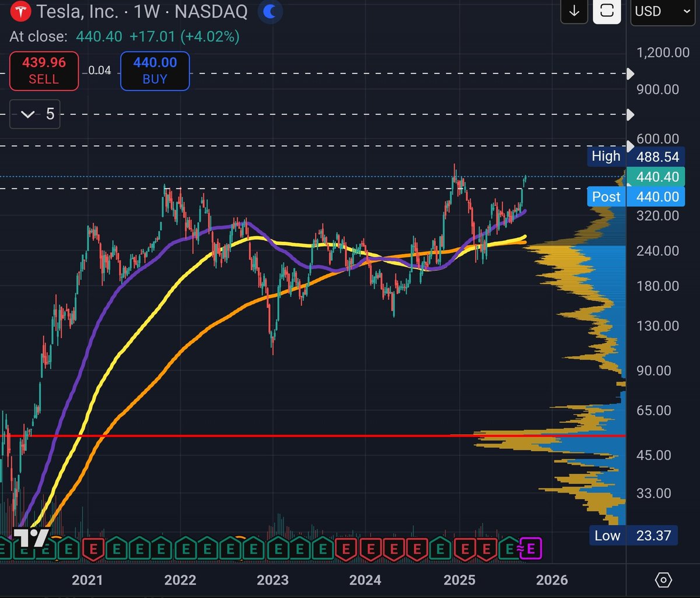Click the red SELL 439.96 button
Image resolution: width=700 pixels, height=598 pixels.
pos(44,71)
